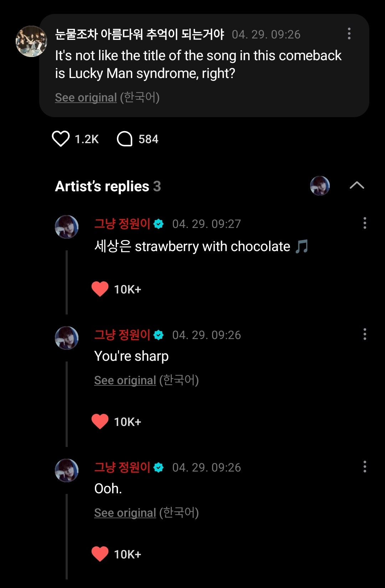This screenshot has height=588, width=385.
Task: Open options for strawberry with chocolate reply
Action: click(364, 223)
